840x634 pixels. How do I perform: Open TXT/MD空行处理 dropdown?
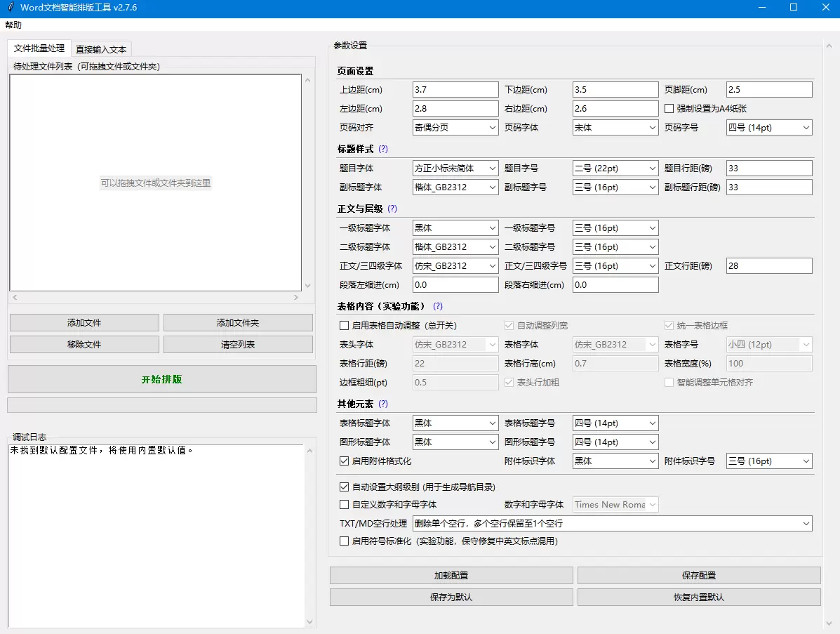613,524
